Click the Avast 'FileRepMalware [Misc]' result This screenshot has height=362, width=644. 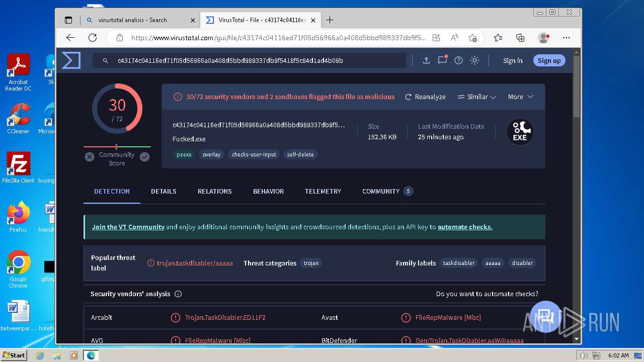[x=448, y=317]
